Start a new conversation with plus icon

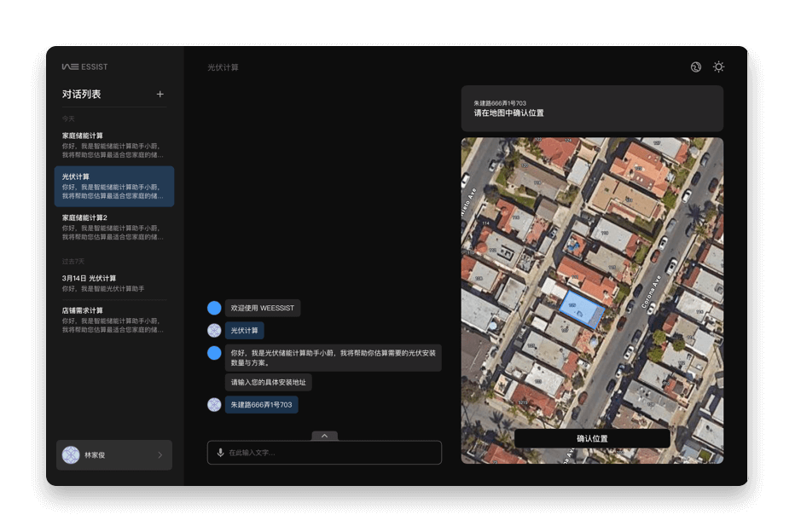[x=160, y=95]
